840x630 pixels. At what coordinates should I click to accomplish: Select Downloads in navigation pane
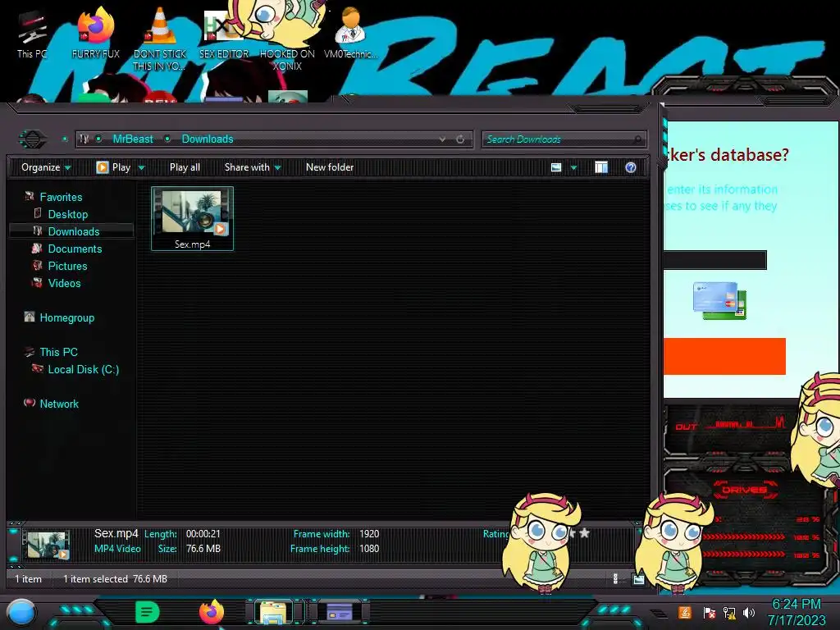coord(72,231)
